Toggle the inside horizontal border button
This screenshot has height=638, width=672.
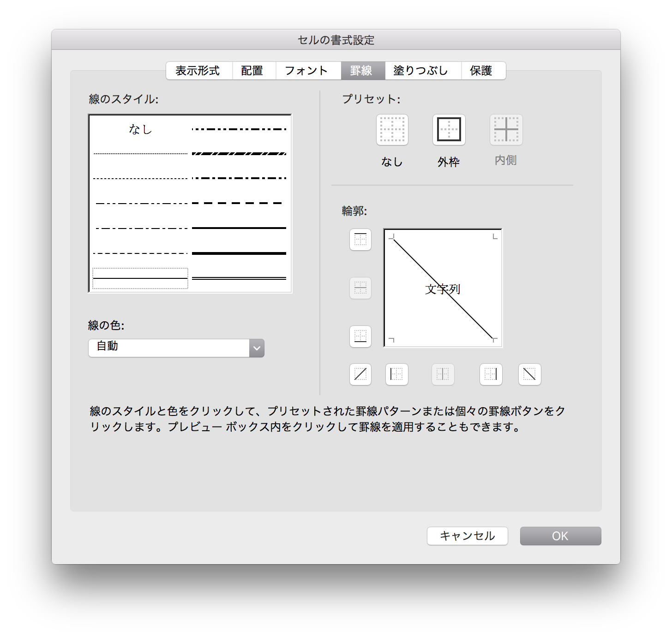360,288
